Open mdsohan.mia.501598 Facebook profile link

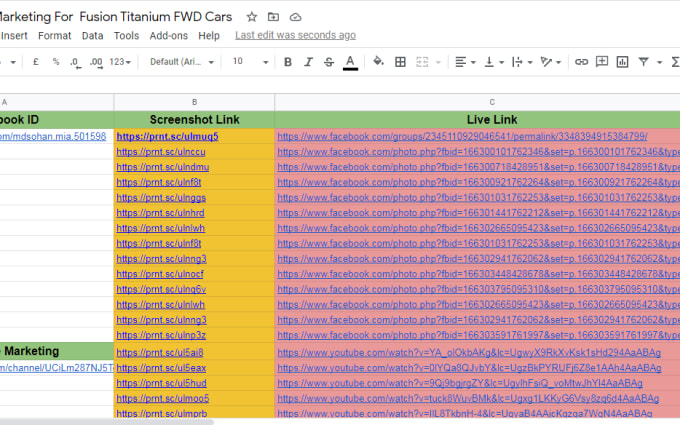53,137
